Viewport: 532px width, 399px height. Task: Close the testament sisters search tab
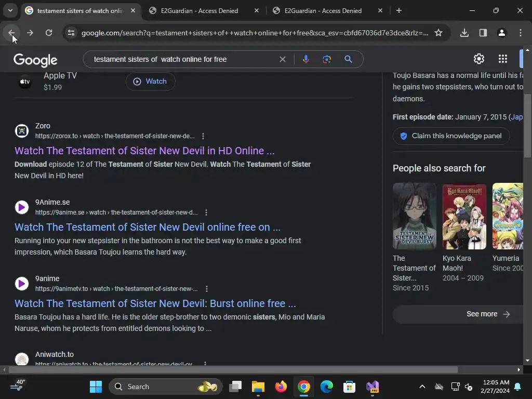tap(133, 10)
